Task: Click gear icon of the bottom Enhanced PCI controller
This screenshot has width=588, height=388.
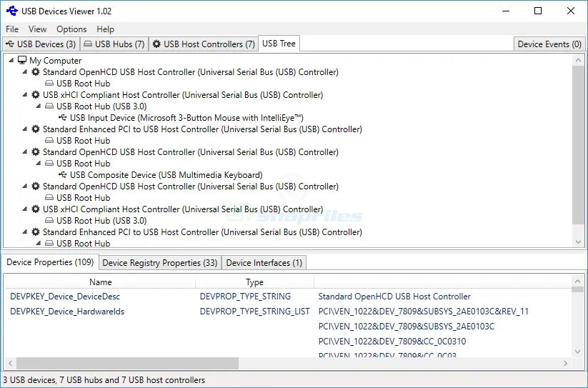Action: click(36, 232)
